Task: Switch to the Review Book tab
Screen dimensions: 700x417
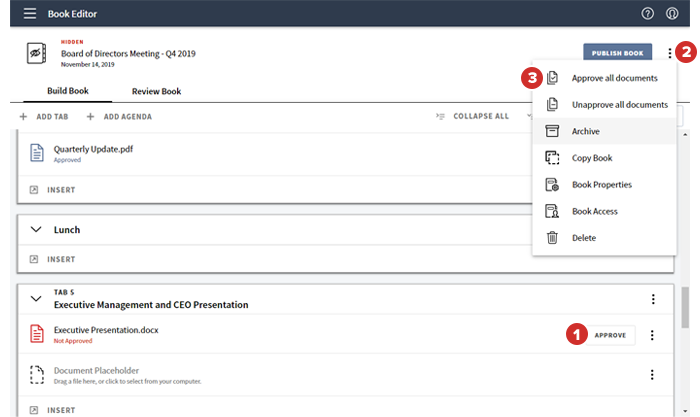Action: [x=156, y=91]
